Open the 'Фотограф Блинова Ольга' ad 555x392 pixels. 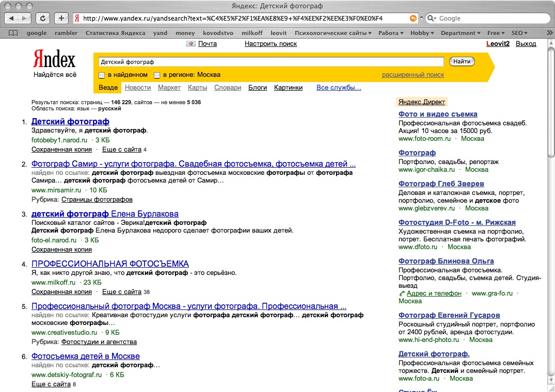pos(446,261)
